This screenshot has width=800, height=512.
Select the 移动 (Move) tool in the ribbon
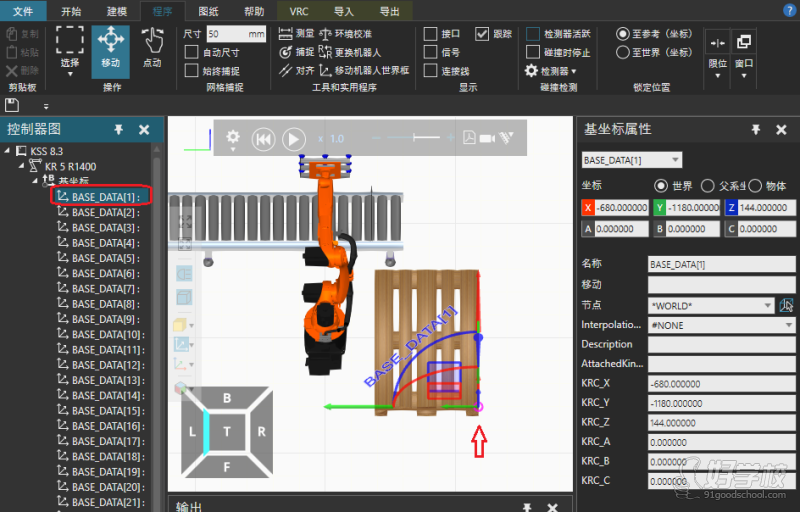[110, 47]
